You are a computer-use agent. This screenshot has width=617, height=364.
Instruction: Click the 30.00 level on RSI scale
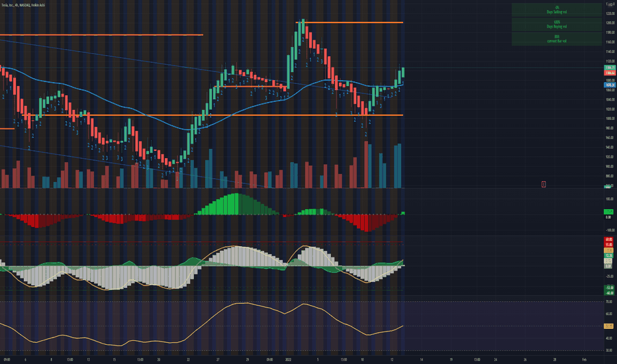609,350
